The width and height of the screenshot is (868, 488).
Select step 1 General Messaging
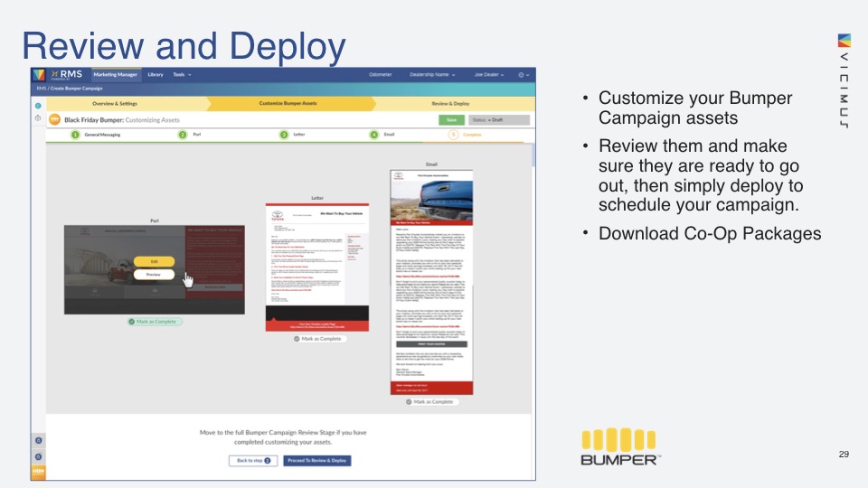coord(97,135)
